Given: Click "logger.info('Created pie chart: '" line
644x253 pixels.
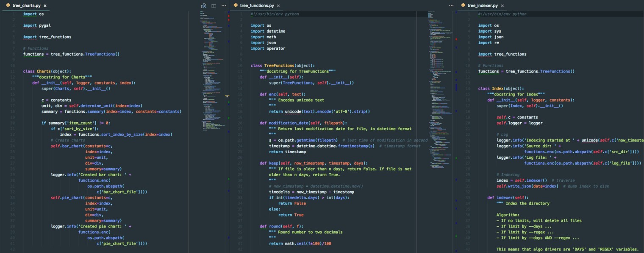Looking at the screenshot, I should click(x=91, y=226).
